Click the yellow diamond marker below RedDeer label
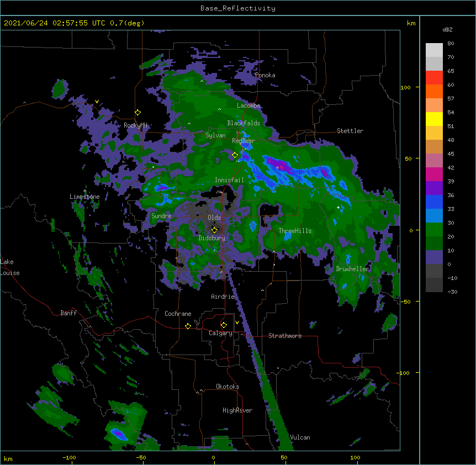 click(x=235, y=155)
